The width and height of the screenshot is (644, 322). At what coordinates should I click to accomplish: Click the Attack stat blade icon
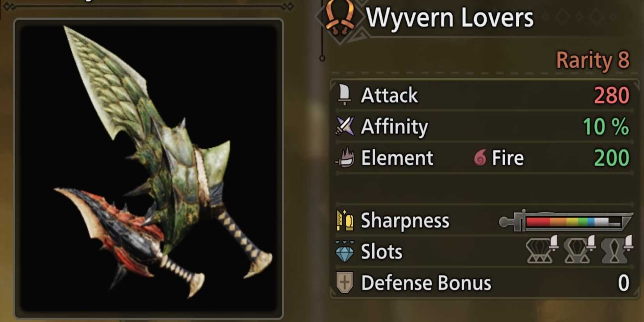pos(344,95)
